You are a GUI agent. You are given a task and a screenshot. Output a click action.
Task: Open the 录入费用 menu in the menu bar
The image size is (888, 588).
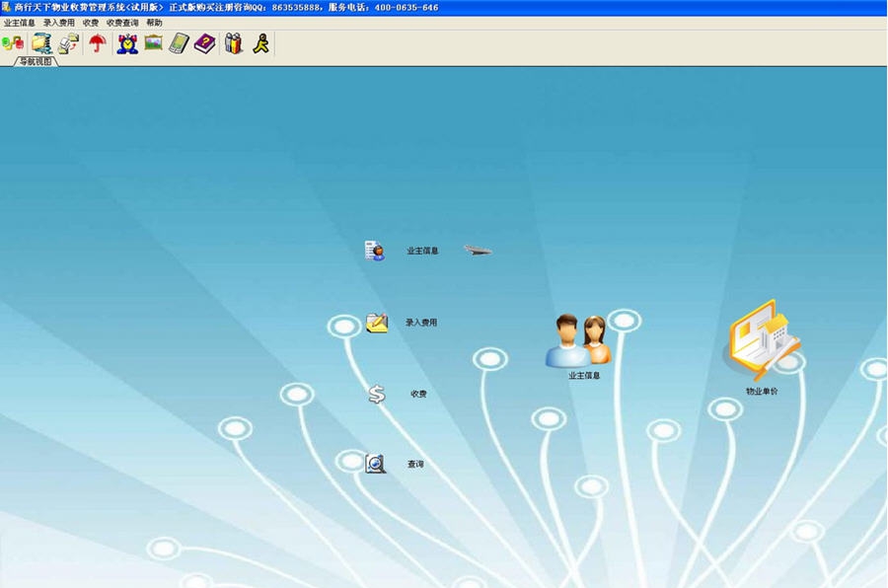coord(59,23)
